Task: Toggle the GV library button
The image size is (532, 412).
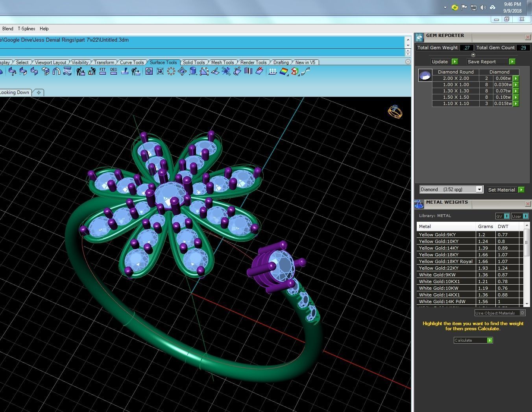Action: point(502,216)
